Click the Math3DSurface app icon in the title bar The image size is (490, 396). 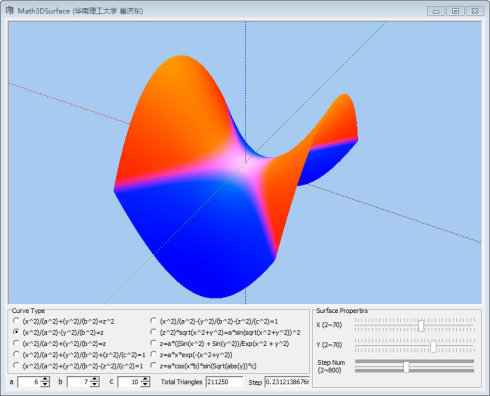10,11
